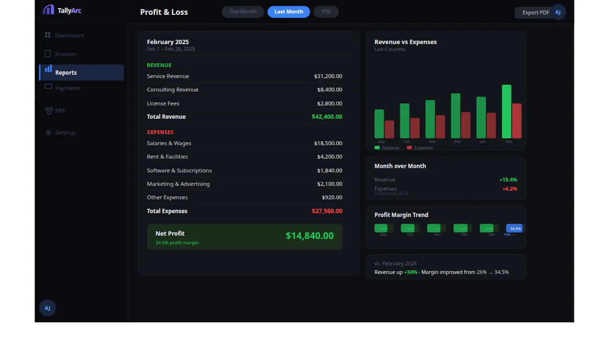
Task: Click the highlighted 34.5% Feb margin bar
Action: pos(515,228)
